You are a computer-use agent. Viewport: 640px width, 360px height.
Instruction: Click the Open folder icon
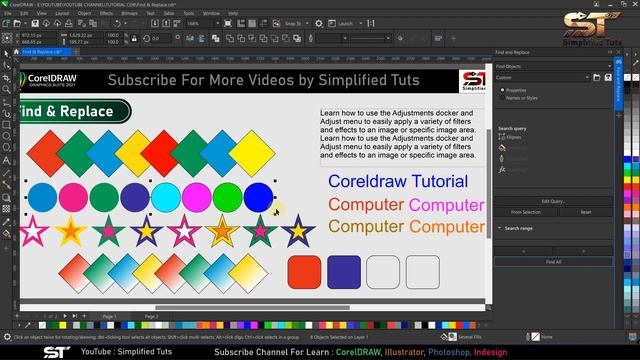point(17,23)
